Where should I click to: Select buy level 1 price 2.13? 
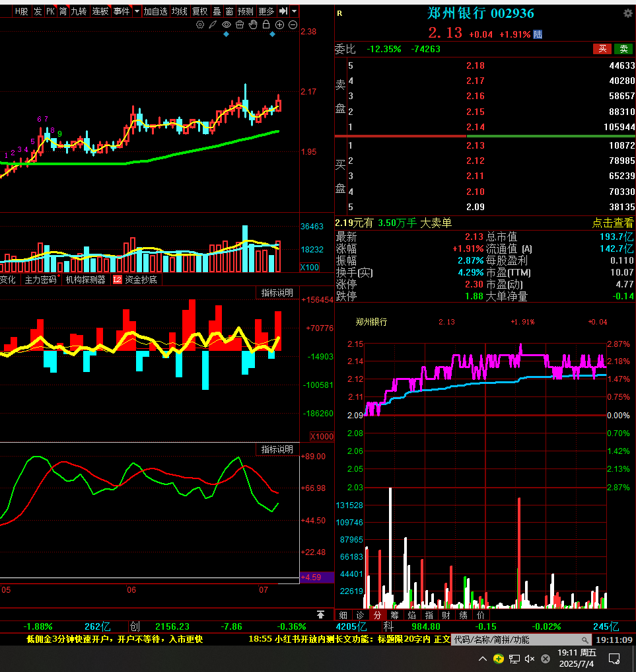[x=476, y=145]
